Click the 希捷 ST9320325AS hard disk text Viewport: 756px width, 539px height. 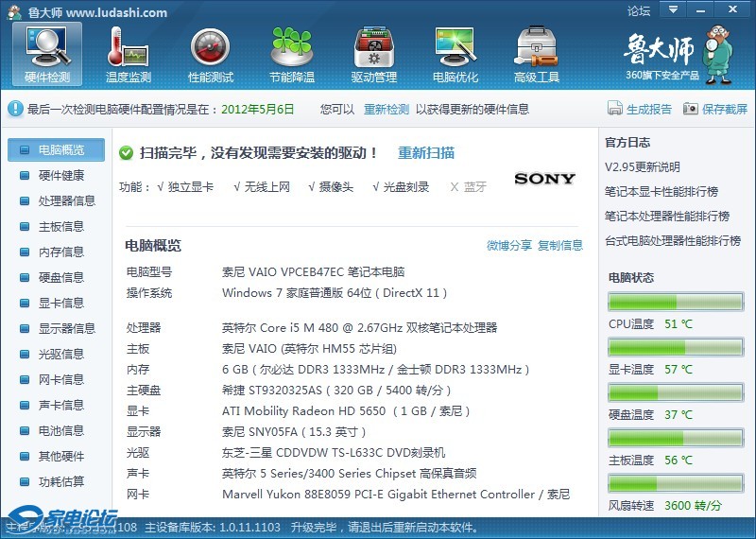click(x=336, y=391)
